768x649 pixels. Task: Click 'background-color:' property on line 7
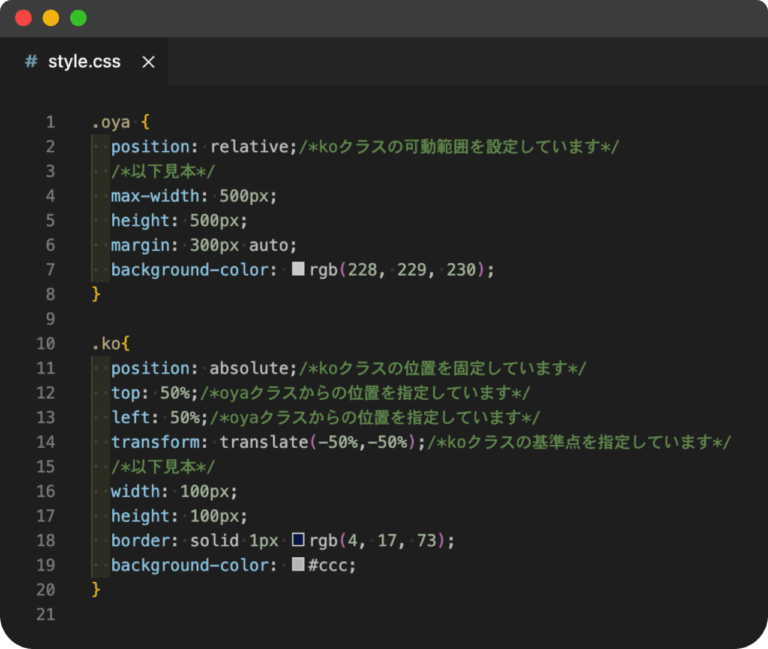point(194,269)
